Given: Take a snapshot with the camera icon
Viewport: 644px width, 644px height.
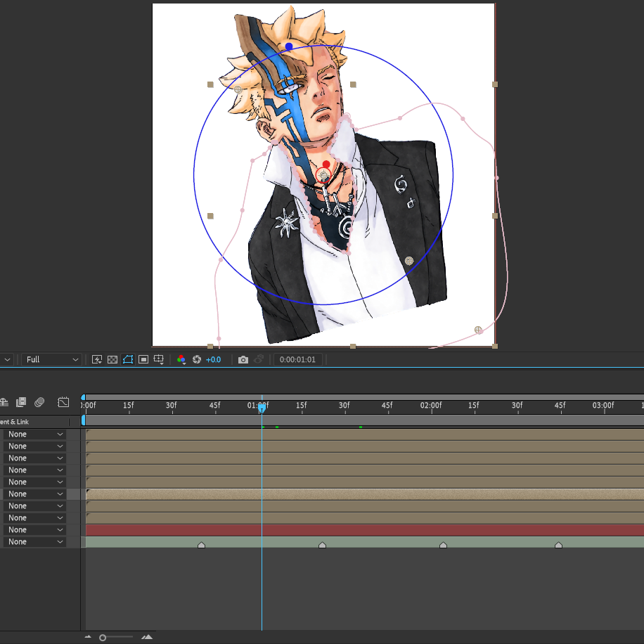Looking at the screenshot, I should pos(243,360).
